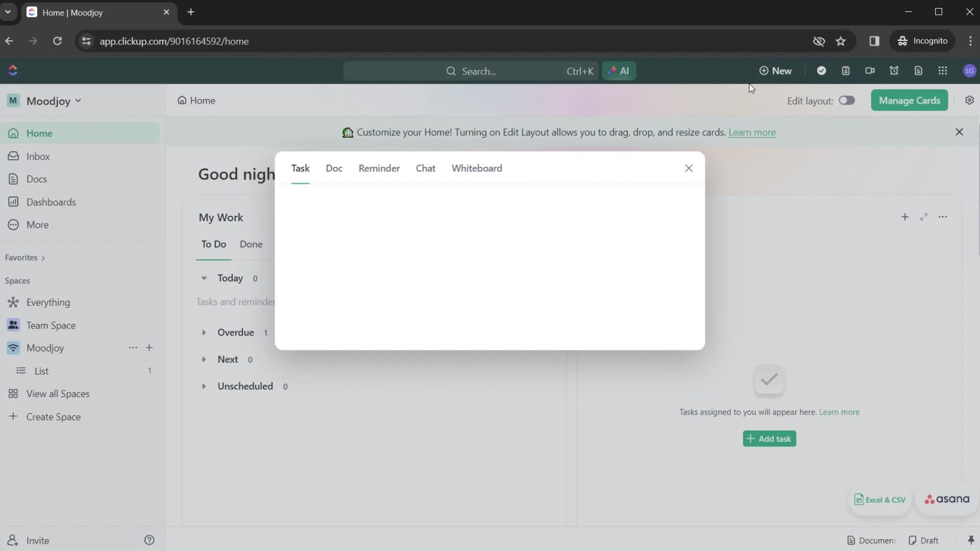The image size is (980, 551).
Task: Click the Home breadcrumb
Action: [197, 101]
